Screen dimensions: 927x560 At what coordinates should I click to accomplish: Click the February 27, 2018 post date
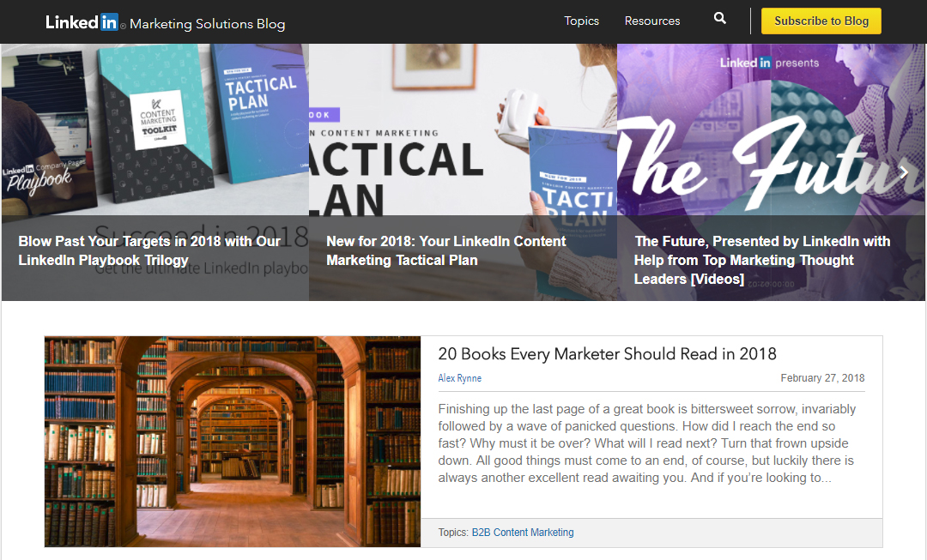pyautogui.click(x=822, y=378)
